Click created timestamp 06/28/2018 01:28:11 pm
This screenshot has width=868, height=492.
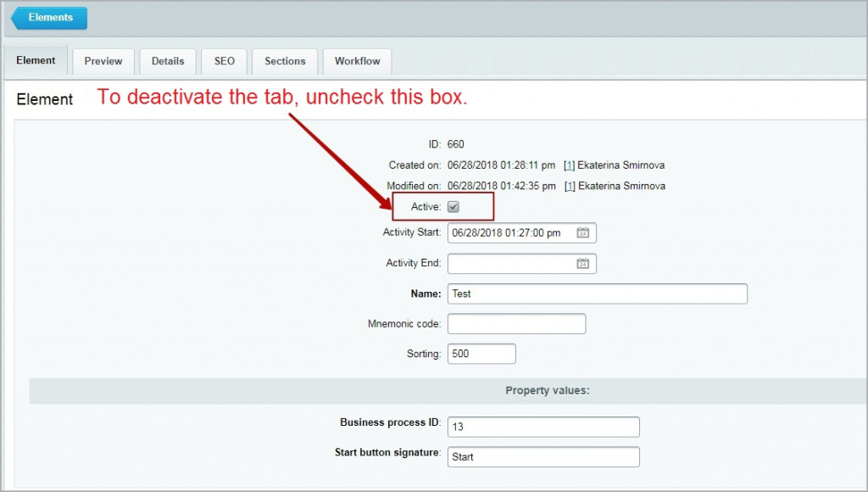pyautogui.click(x=501, y=165)
